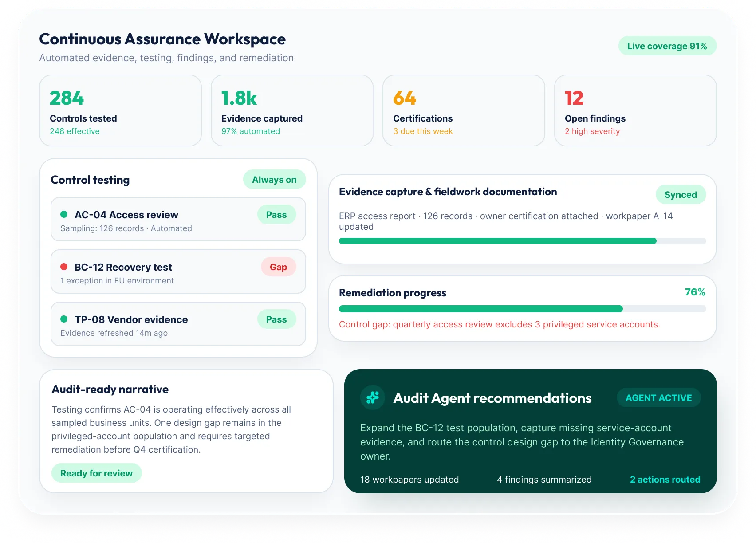Image resolution: width=756 pixels, height=543 pixels.
Task: Click the evidence capture progress bar
Action: coord(522,241)
